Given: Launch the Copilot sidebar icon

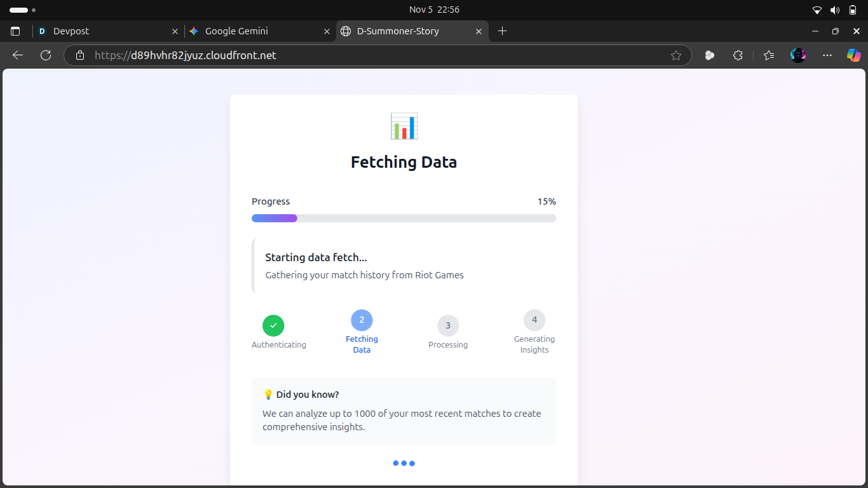Looking at the screenshot, I should click(x=853, y=55).
